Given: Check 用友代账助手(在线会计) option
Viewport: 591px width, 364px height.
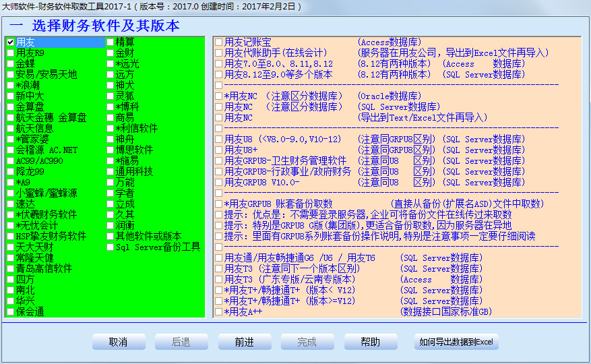Looking at the screenshot, I should [x=218, y=53].
